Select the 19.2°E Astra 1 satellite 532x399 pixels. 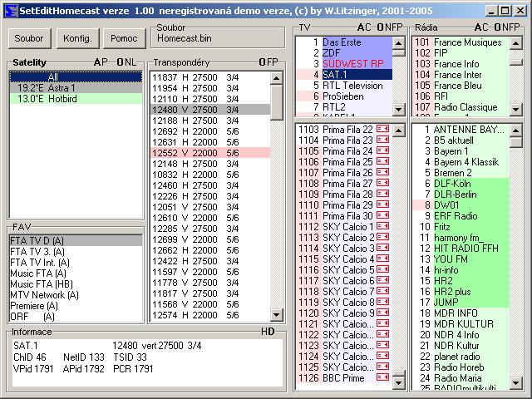point(76,88)
